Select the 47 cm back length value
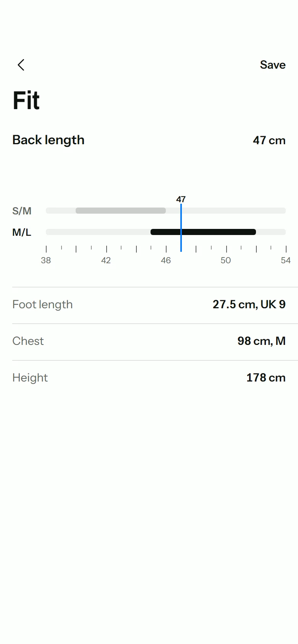298x644 pixels. pos(269,140)
